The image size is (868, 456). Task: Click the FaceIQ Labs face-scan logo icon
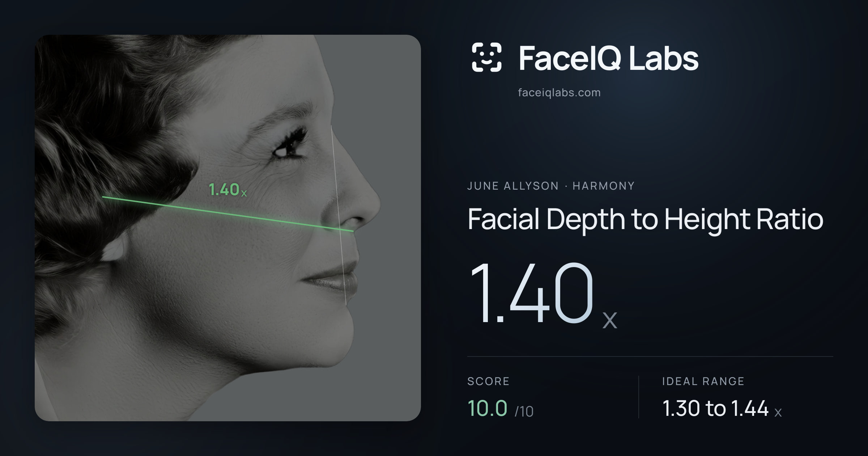pos(486,57)
